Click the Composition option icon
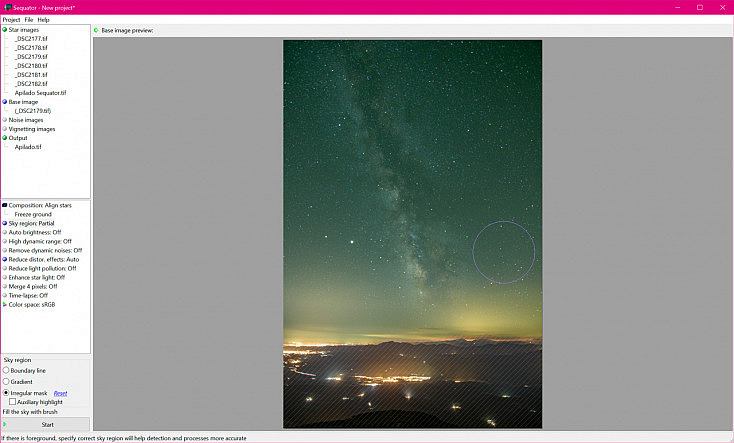 pos(5,205)
